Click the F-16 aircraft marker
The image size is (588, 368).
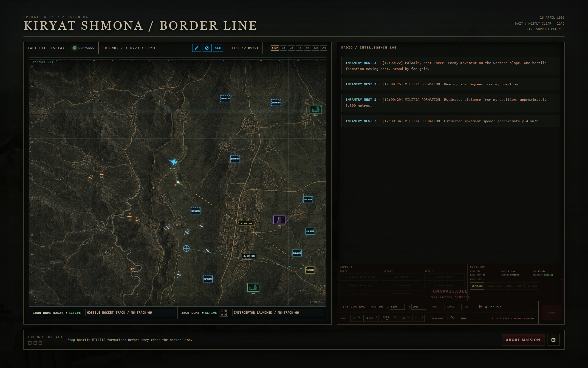pos(173,162)
